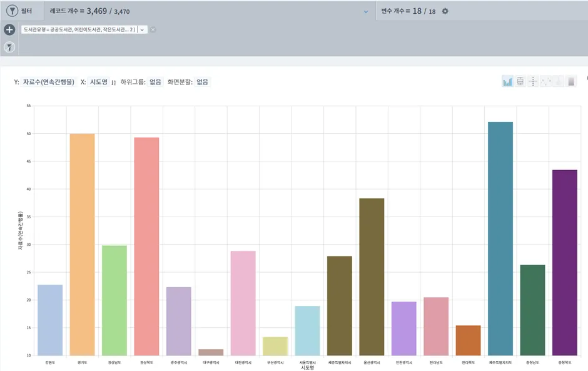Click the 세종특별자치시 olive bar
This screenshot has height=371, width=588.
(340, 306)
